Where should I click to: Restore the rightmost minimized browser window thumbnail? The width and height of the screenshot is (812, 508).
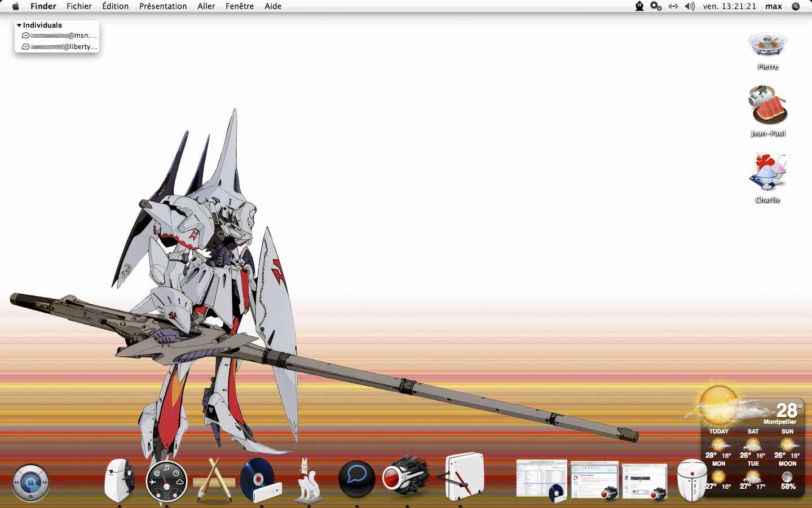click(x=645, y=481)
